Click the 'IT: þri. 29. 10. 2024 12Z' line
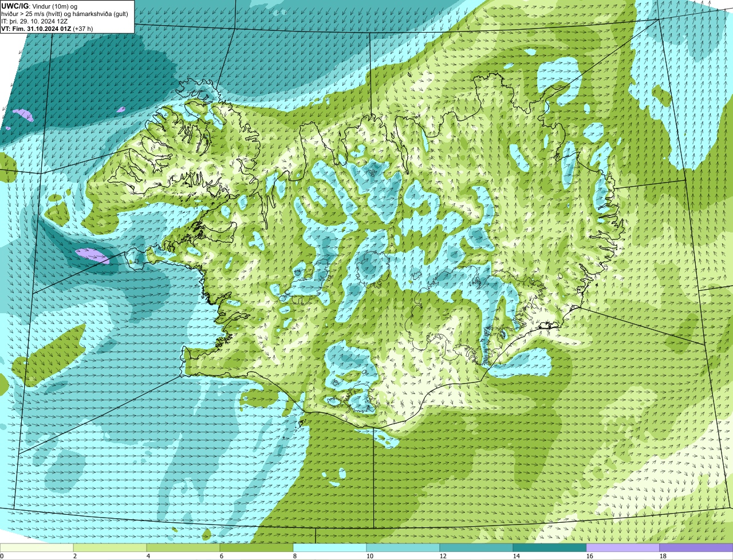 pos(34,21)
